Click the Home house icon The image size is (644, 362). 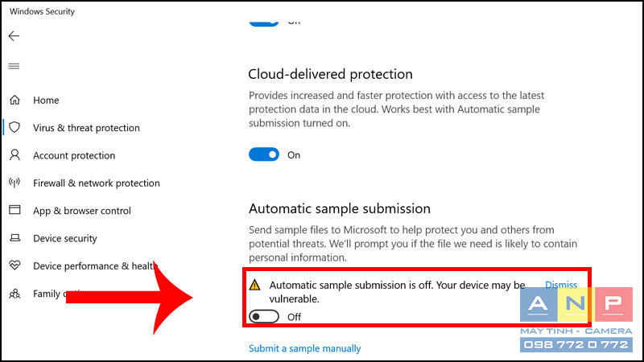(14, 100)
